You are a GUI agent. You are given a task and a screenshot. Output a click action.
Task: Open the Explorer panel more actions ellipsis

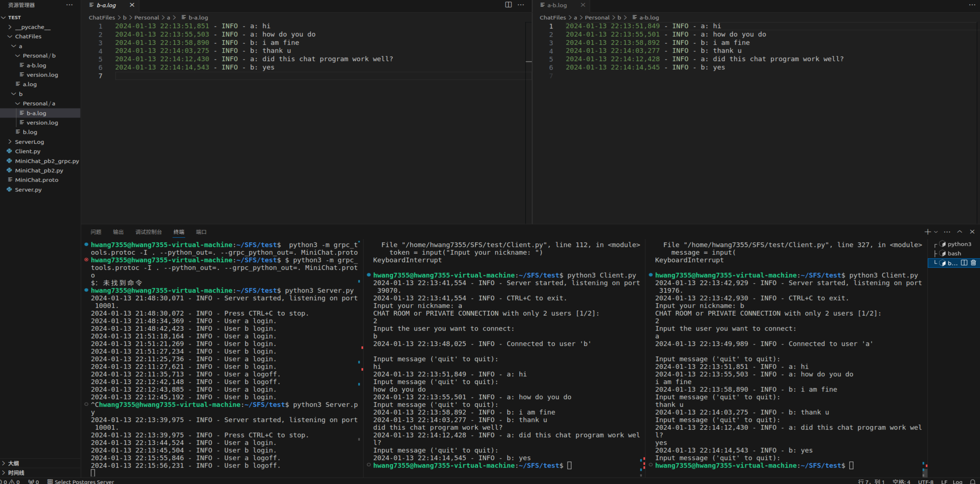tap(69, 5)
